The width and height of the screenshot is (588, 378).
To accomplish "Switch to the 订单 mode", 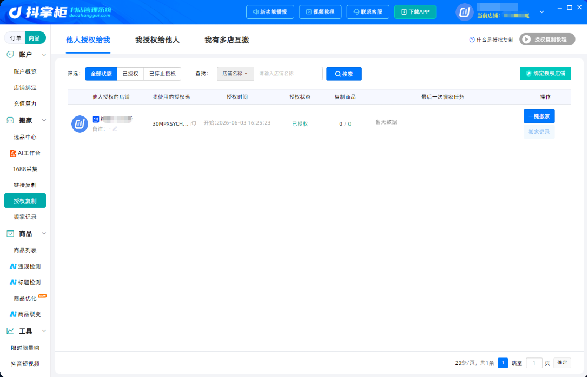I will pos(15,38).
